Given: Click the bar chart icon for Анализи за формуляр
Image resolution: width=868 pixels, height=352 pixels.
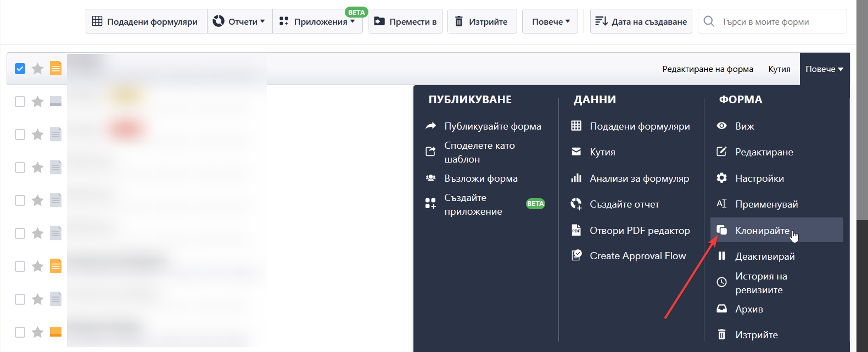Looking at the screenshot, I should point(576,178).
